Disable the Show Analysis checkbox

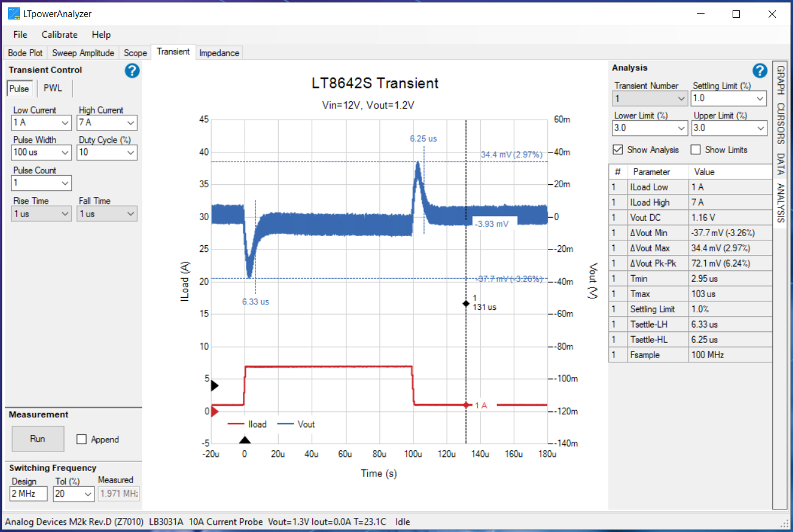click(x=617, y=149)
